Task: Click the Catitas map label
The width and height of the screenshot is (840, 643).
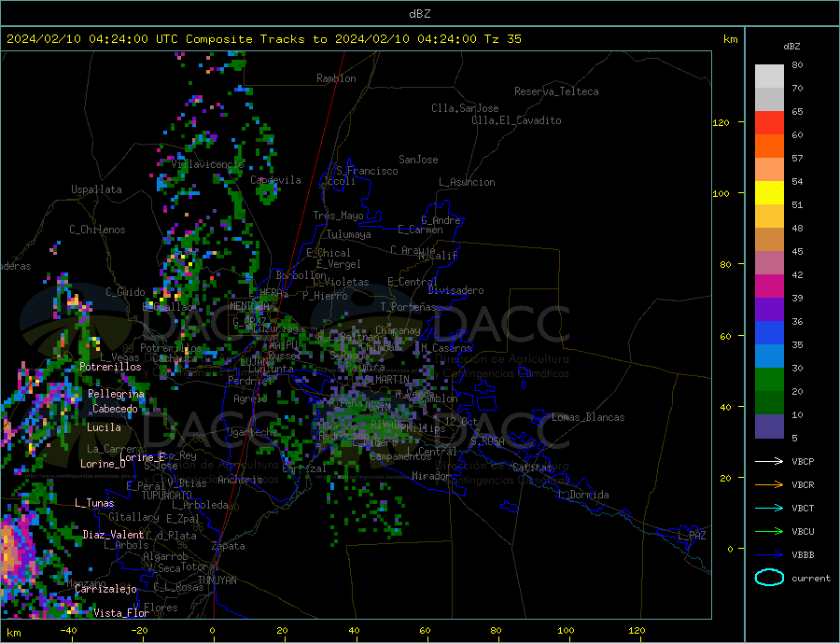Action: coord(532,468)
